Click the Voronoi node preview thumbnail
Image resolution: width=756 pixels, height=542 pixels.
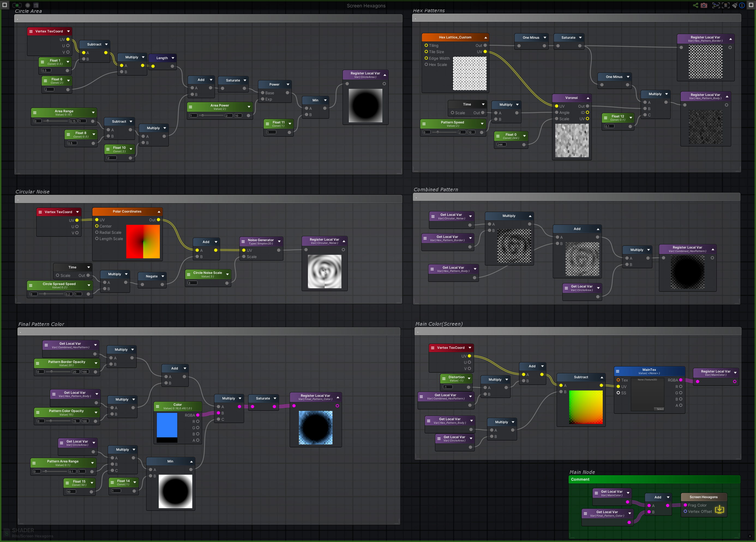click(572, 141)
